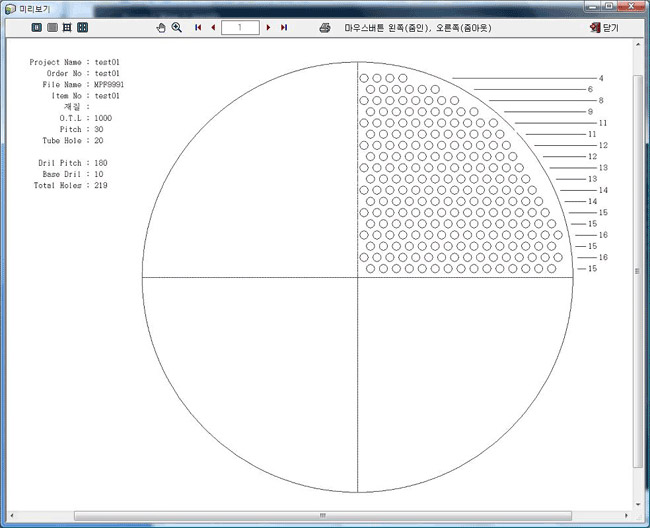
Task: Click the printer icon to print
Action: (x=325, y=28)
